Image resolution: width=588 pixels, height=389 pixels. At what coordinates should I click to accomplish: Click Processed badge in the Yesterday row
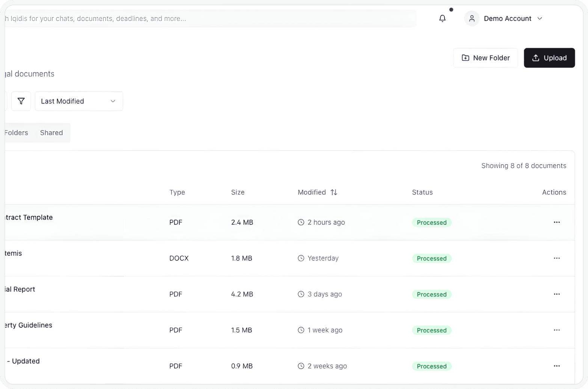pos(431,258)
